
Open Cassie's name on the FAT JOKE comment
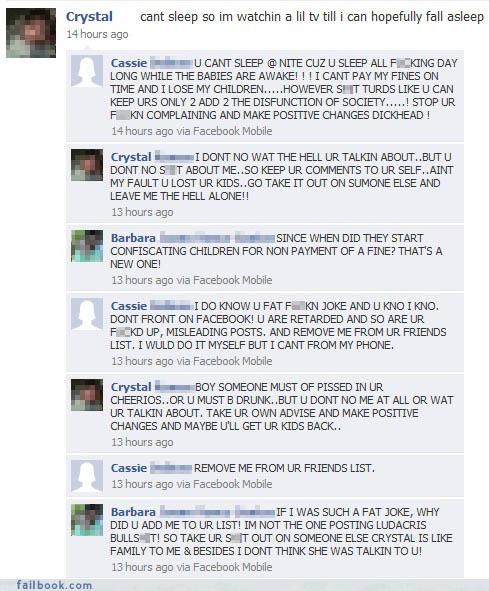click(x=129, y=306)
